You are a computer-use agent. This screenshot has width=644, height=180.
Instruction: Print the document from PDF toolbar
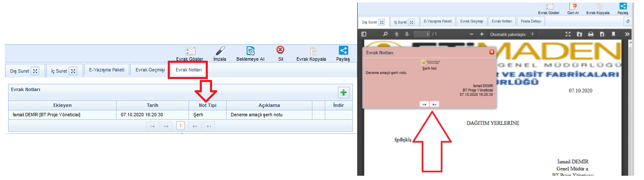tap(591, 34)
